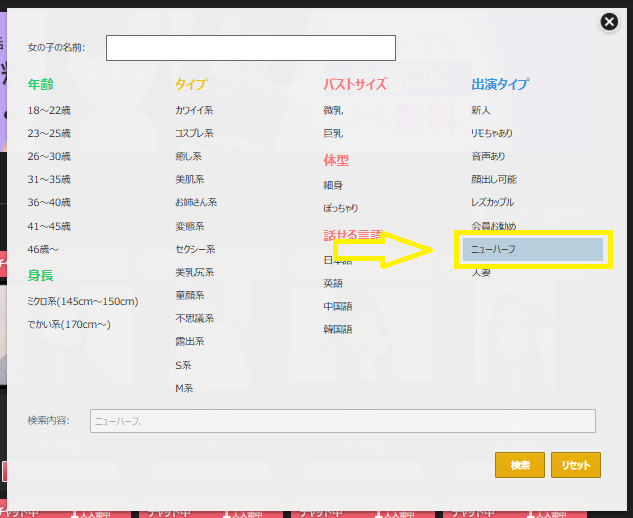The height and width of the screenshot is (518, 633).
Task: Choose the 46歳〜 age filter
Action: coord(44,248)
